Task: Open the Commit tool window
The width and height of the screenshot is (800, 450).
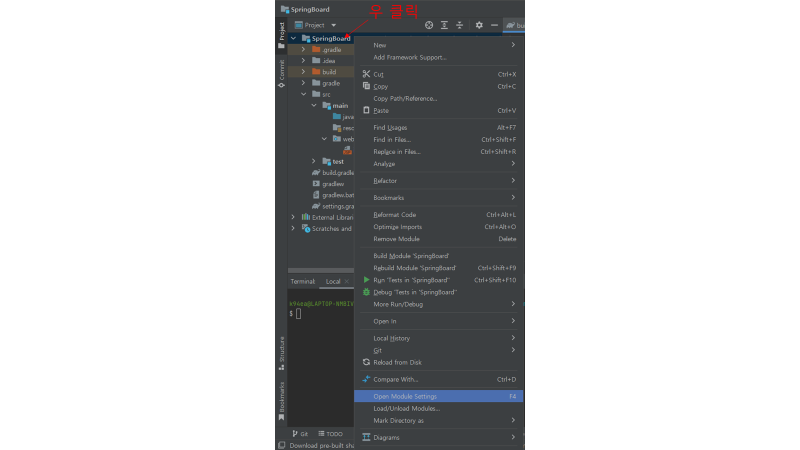Action: pos(281,68)
